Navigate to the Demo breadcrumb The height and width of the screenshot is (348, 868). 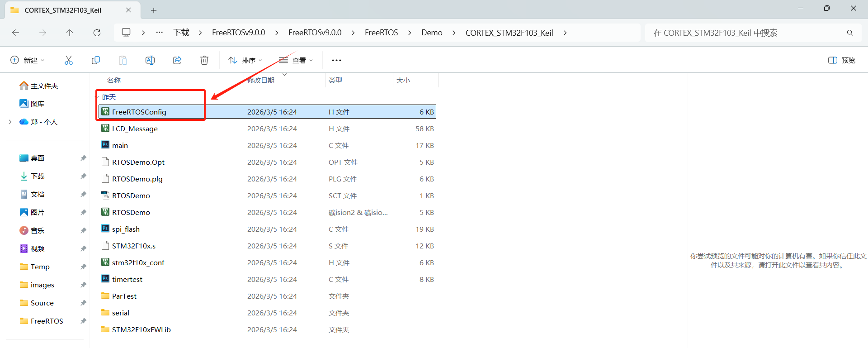tap(432, 33)
